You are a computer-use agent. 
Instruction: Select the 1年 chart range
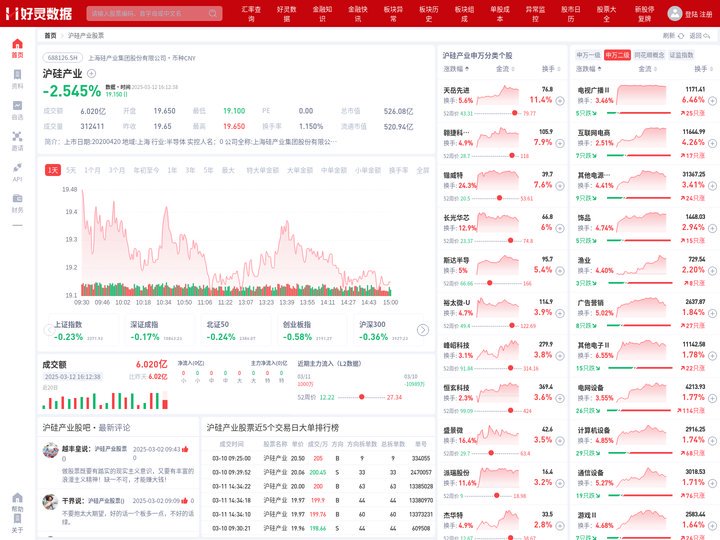coord(172,170)
